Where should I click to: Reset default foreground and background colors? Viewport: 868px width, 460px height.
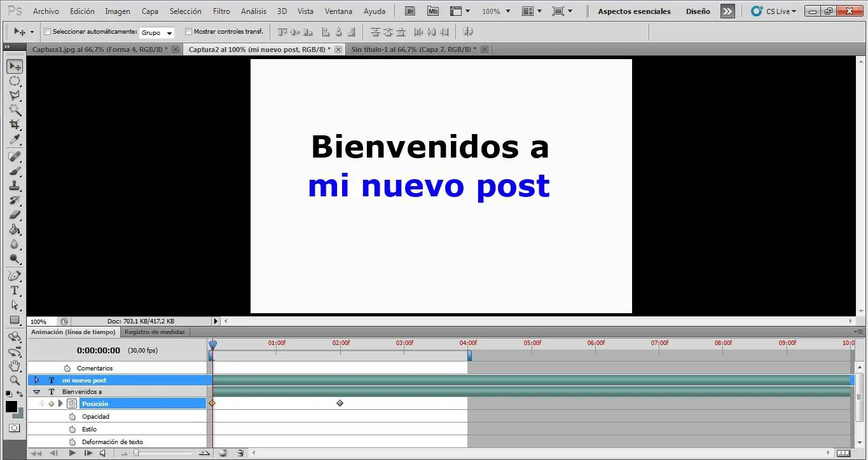coord(9,395)
